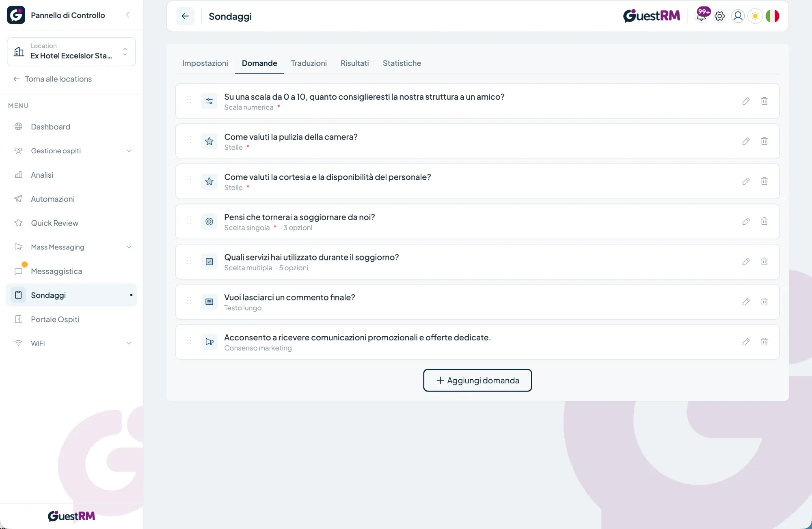Click the single-choice type icon of 'Pensi che tornerai' question

(x=209, y=221)
